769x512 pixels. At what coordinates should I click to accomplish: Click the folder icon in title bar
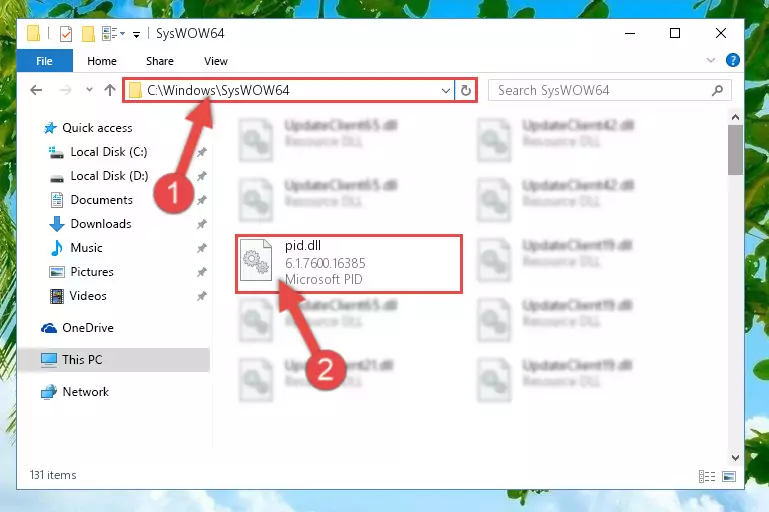33,33
